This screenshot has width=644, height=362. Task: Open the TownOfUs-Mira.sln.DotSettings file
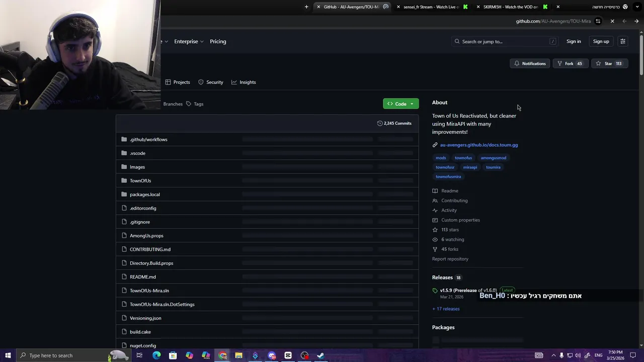click(162, 304)
